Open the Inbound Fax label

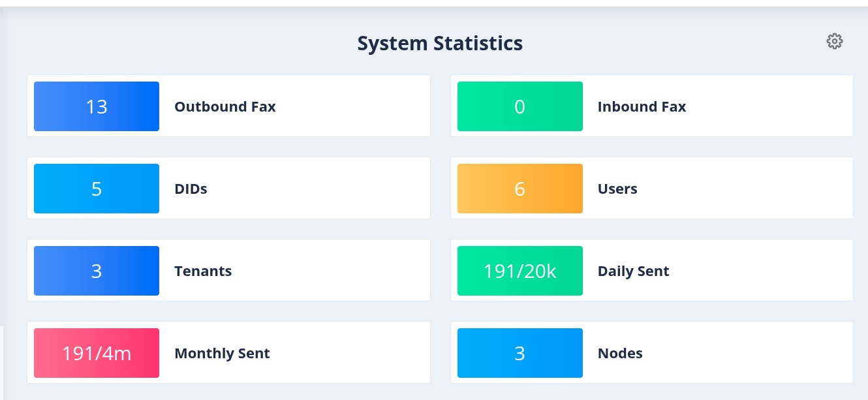(x=642, y=106)
